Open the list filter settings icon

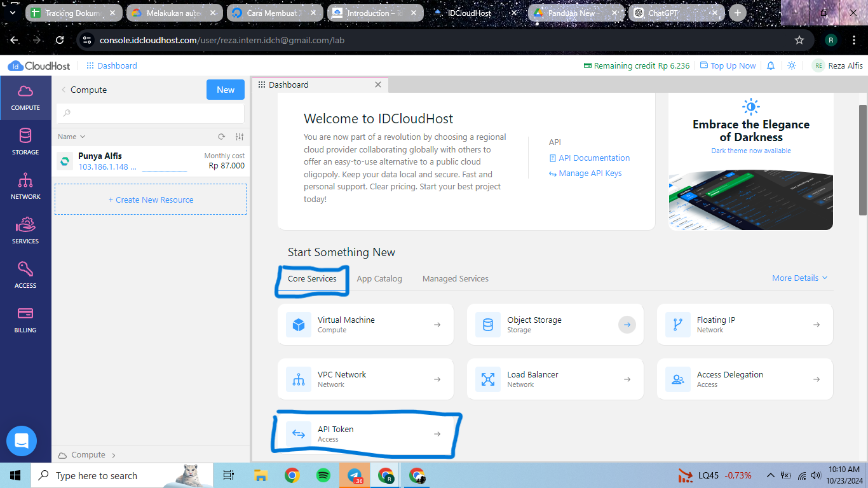tap(240, 137)
